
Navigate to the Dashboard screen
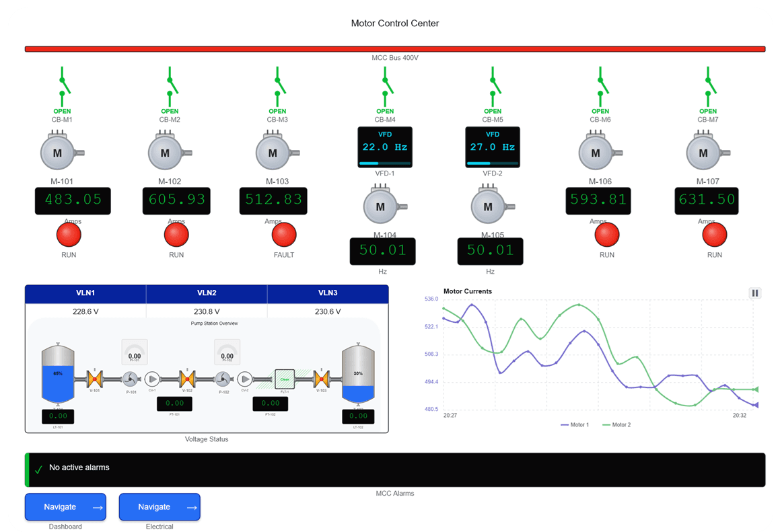(x=66, y=507)
